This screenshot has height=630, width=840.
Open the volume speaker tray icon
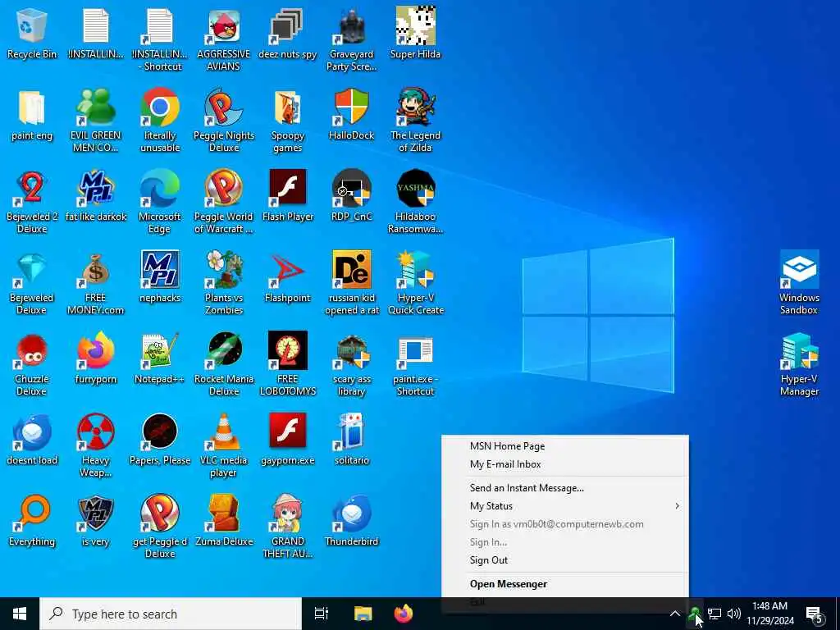734,614
